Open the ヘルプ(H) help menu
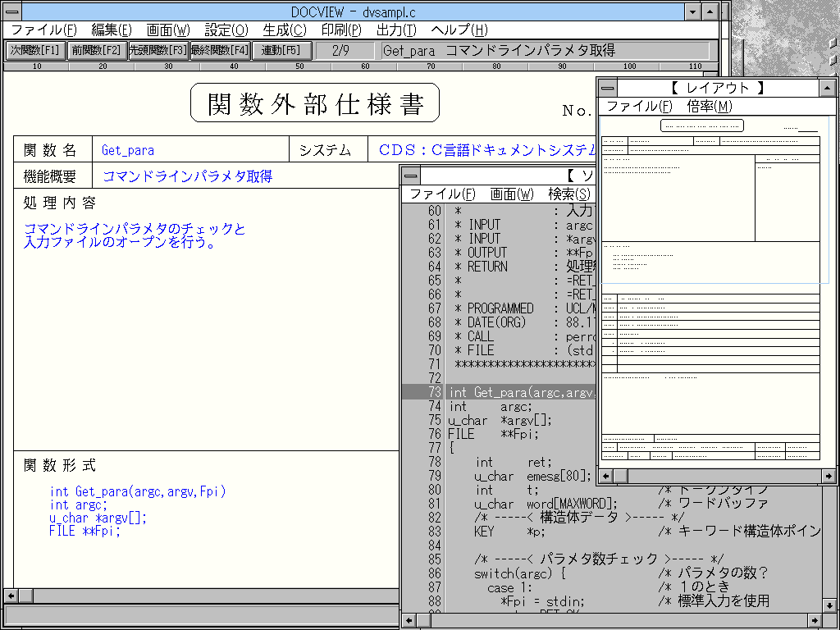The width and height of the screenshot is (840, 630). tap(459, 30)
